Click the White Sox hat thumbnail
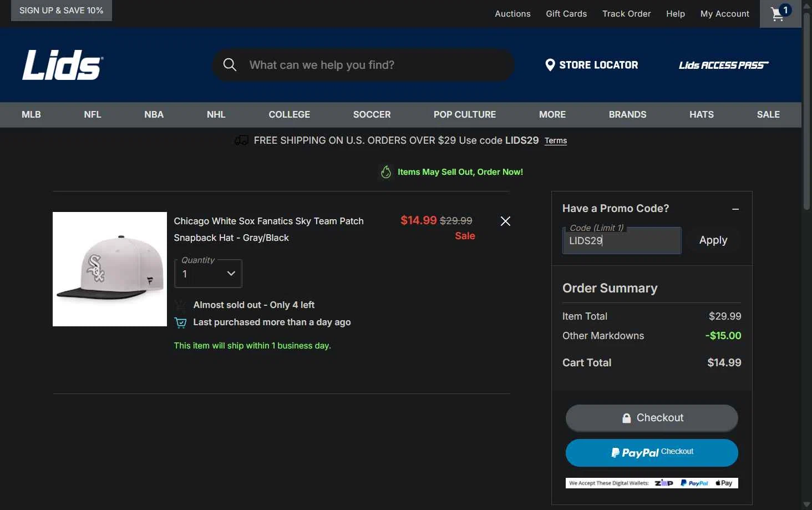Viewport: 812px width, 510px height. tap(110, 269)
